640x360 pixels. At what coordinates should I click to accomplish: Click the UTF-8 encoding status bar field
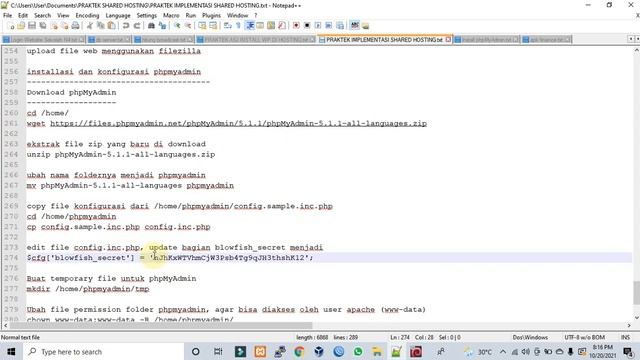[x=584, y=337]
